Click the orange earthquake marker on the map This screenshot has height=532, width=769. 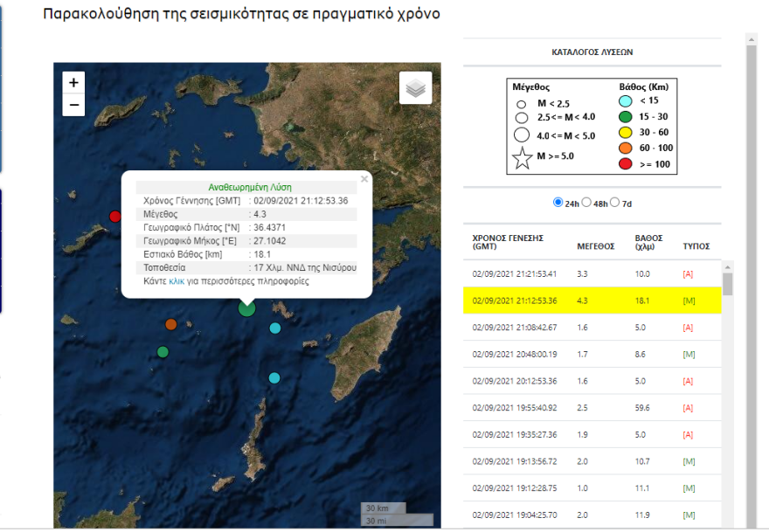click(x=170, y=323)
